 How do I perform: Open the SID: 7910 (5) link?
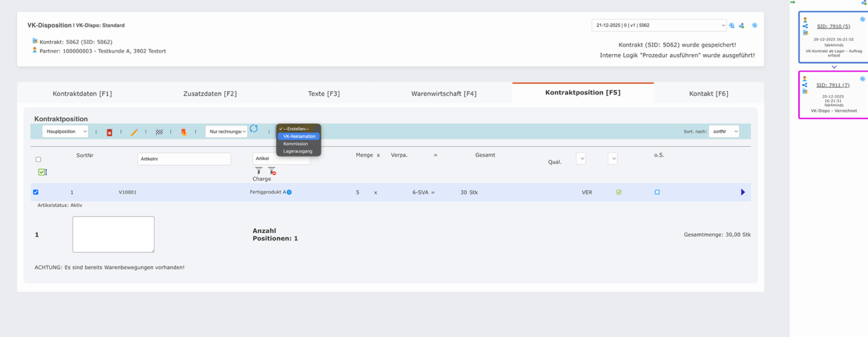(833, 26)
